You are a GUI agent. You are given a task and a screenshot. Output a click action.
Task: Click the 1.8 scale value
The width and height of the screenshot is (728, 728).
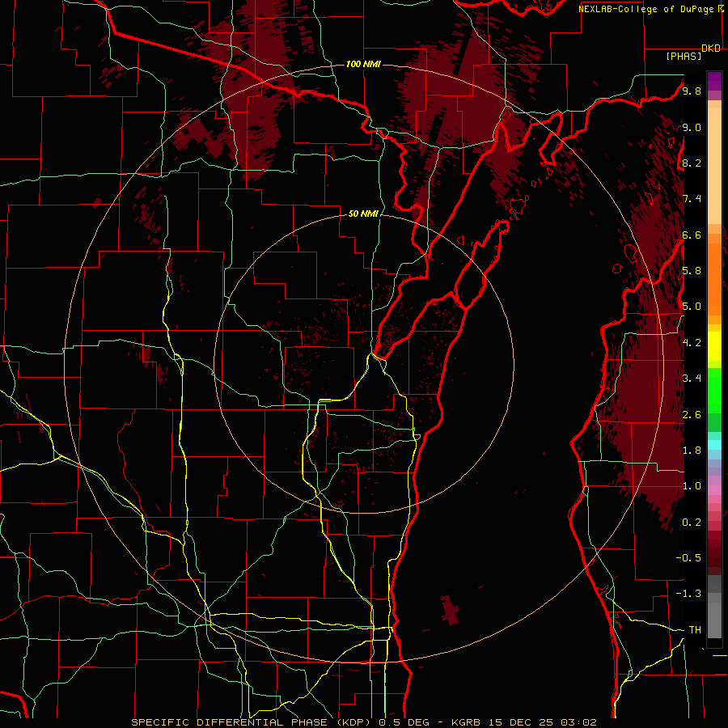pos(692,451)
